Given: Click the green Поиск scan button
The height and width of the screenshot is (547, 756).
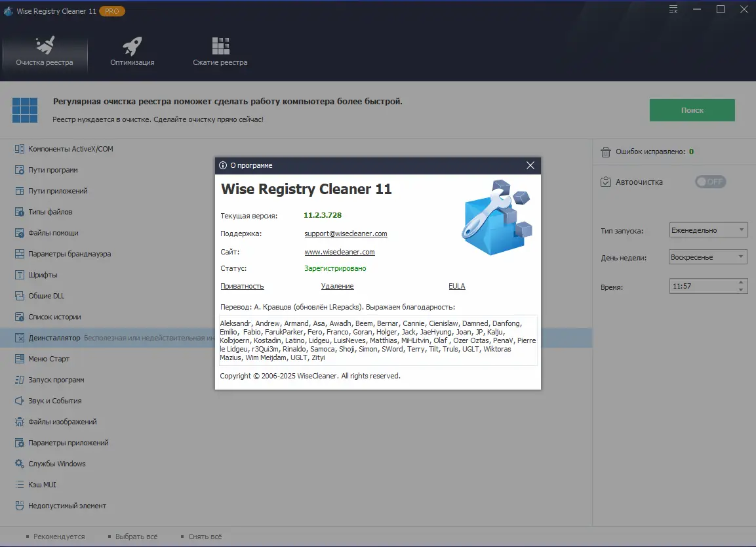Looking at the screenshot, I should 692,110.
